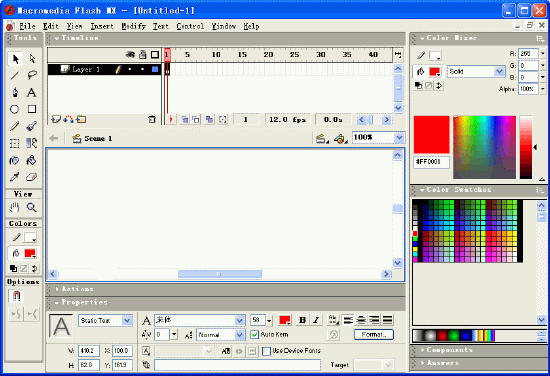
Task: Select the Arrow tool
Action: point(15,59)
